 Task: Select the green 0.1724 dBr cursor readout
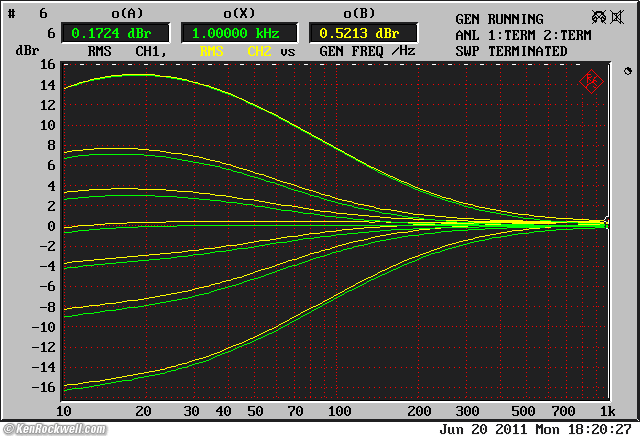tap(115, 33)
